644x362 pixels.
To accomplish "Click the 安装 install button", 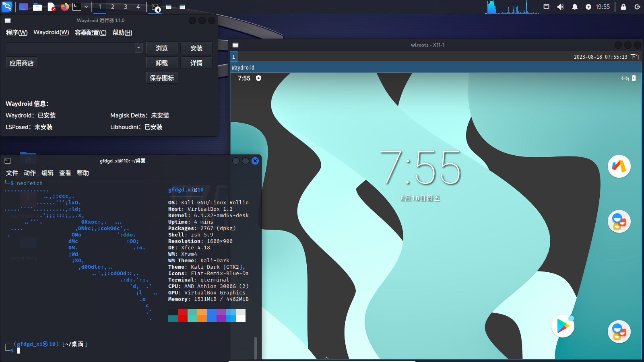I will pos(196,48).
